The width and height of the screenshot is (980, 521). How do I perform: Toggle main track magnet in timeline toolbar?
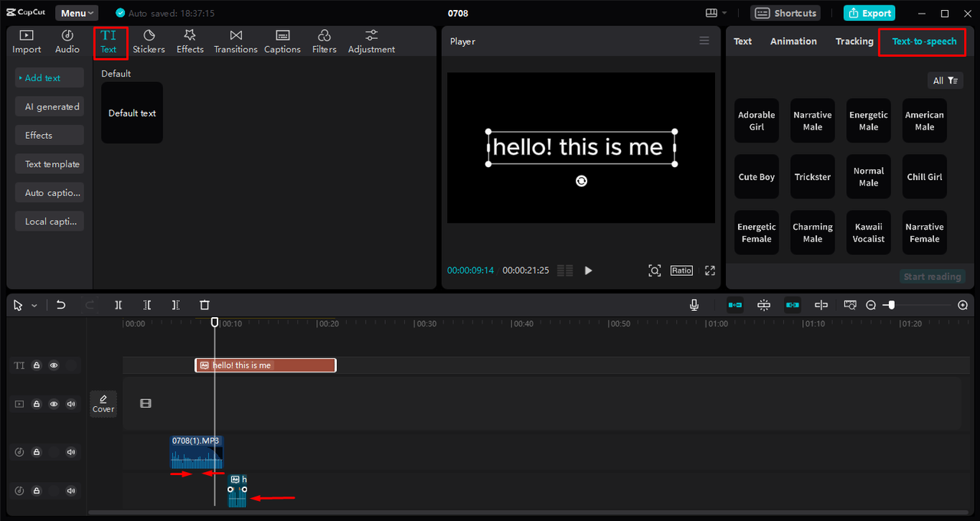click(735, 305)
